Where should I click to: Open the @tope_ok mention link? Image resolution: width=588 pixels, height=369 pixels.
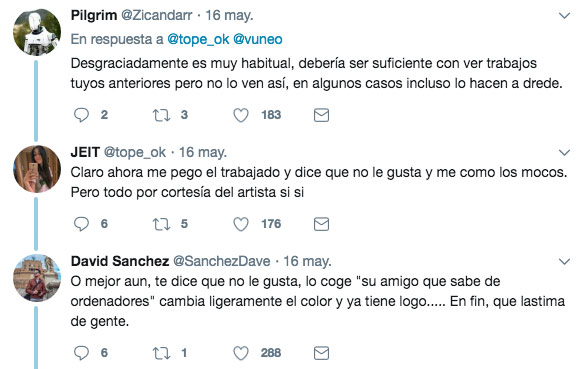pos(198,39)
